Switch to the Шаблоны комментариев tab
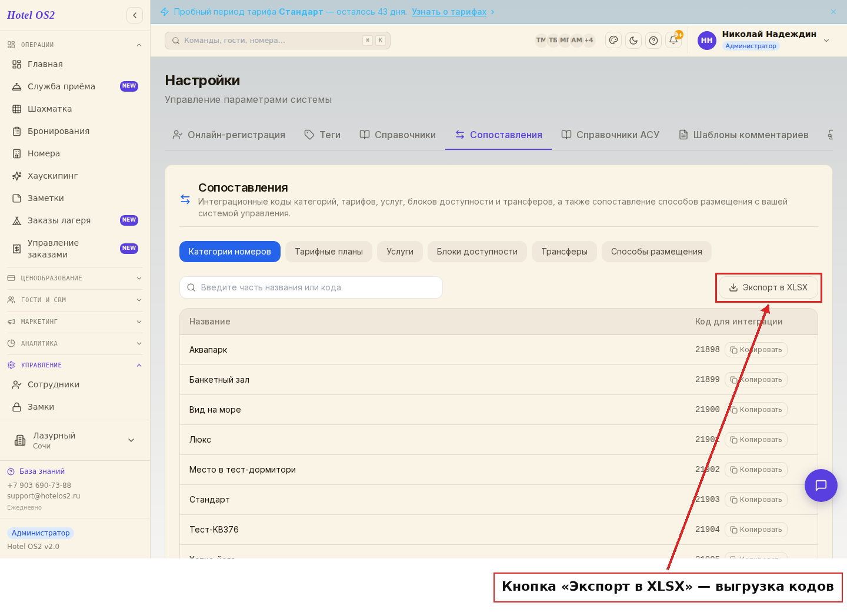847x616 pixels. coord(743,135)
